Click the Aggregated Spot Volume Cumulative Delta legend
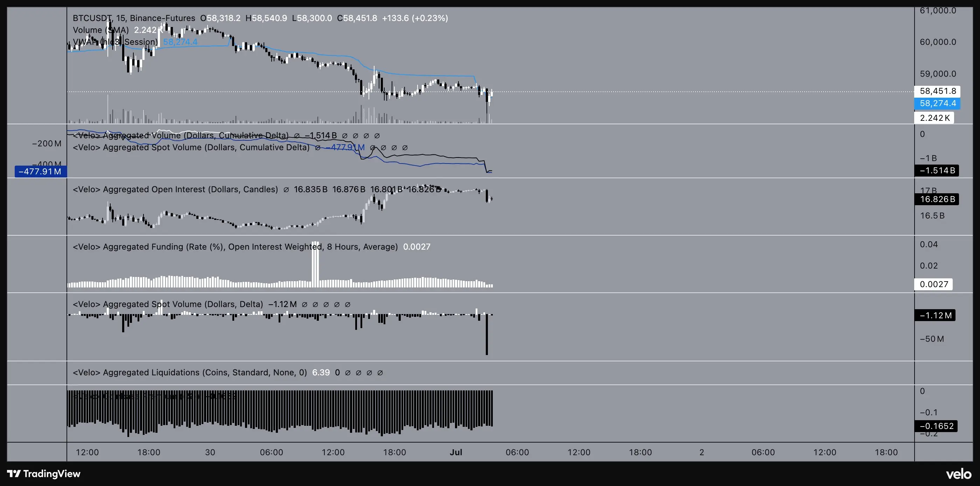Screen dimensions: 980x486 [191, 147]
